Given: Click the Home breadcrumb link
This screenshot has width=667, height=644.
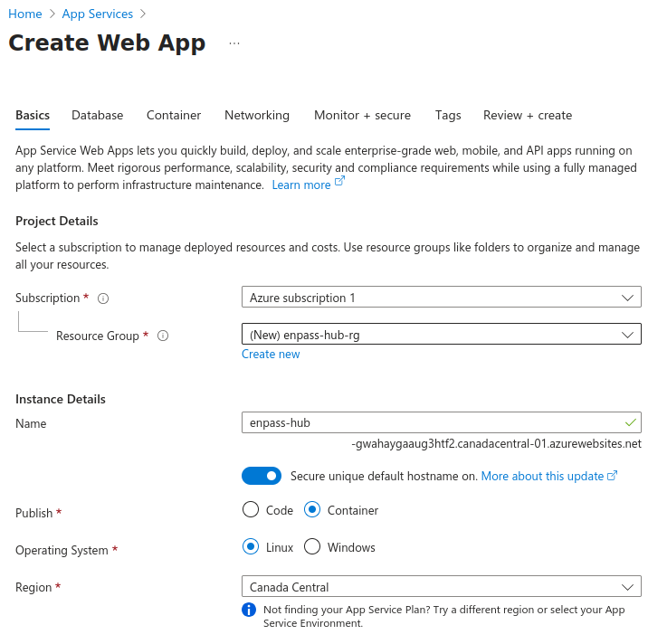Looking at the screenshot, I should pos(25,14).
